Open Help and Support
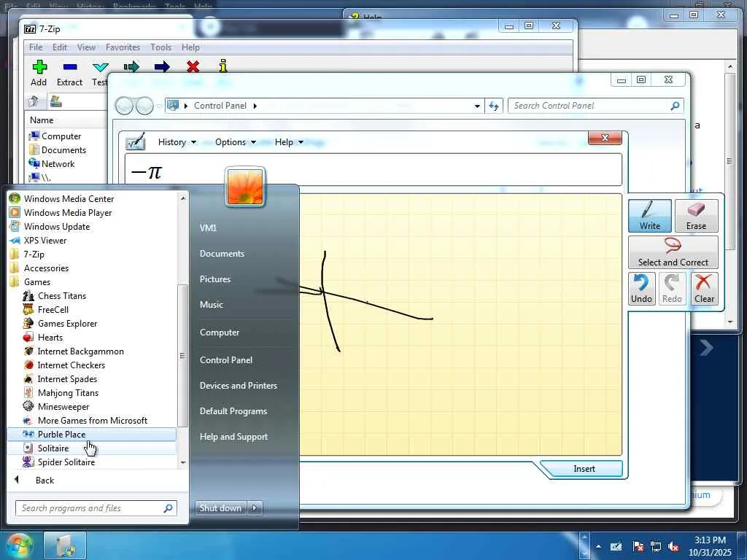747x560 pixels. click(x=233, y=437)
